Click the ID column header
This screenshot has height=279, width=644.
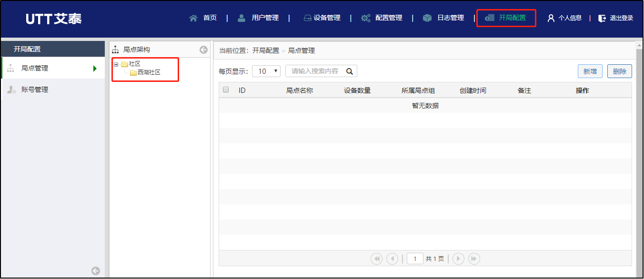coord(242,90)
